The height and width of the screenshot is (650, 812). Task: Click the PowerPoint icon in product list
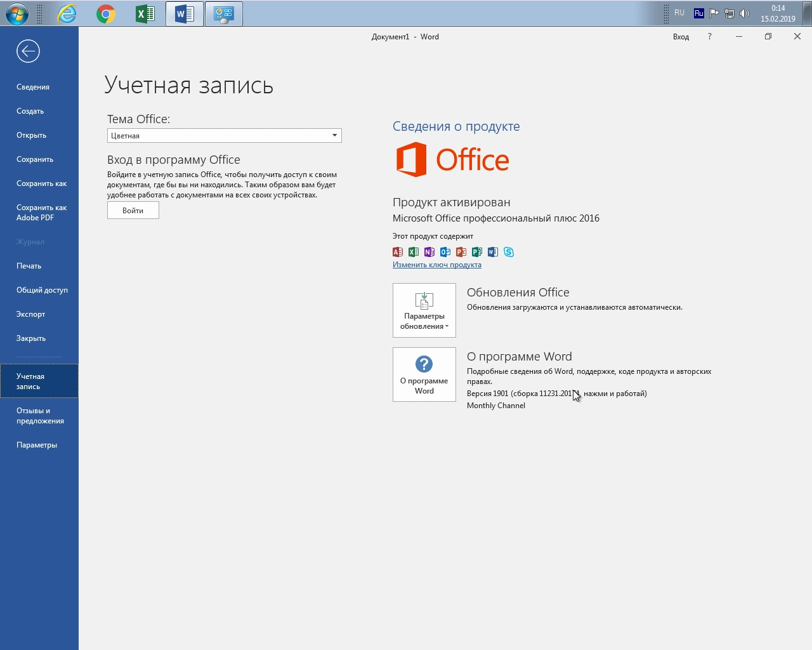tap(461, 252)
